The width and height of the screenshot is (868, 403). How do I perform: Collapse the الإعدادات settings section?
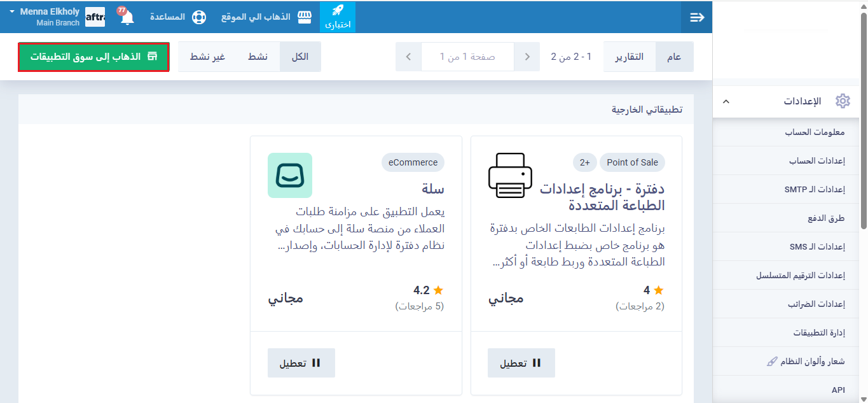pos(727,101)
